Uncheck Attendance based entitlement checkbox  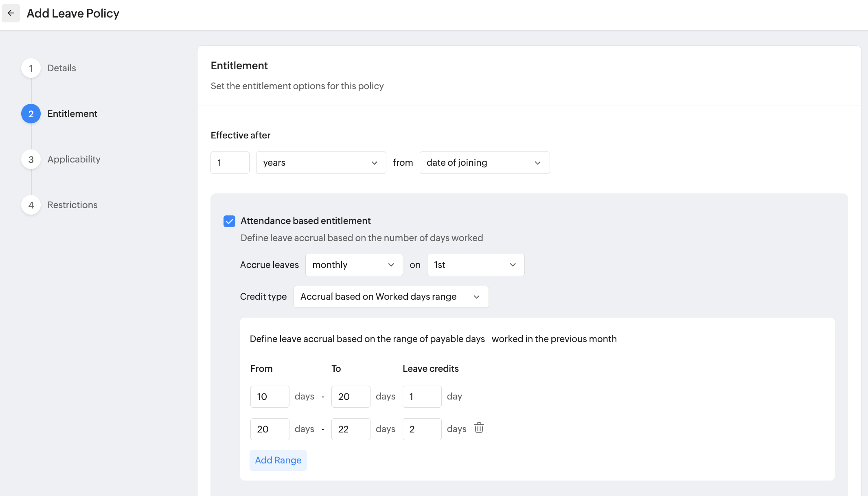coord(229,221)
